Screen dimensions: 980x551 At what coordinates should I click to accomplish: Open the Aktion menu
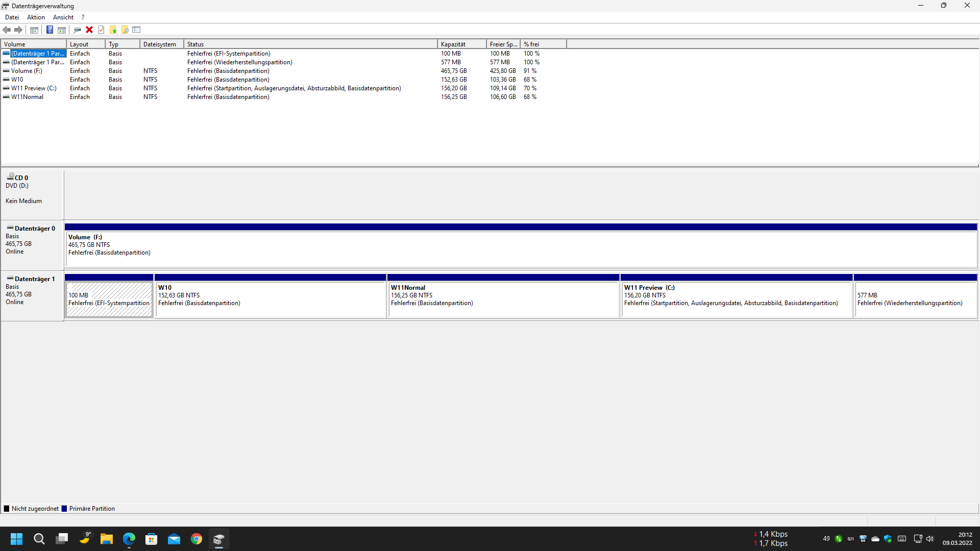click(x=36, y=17)
